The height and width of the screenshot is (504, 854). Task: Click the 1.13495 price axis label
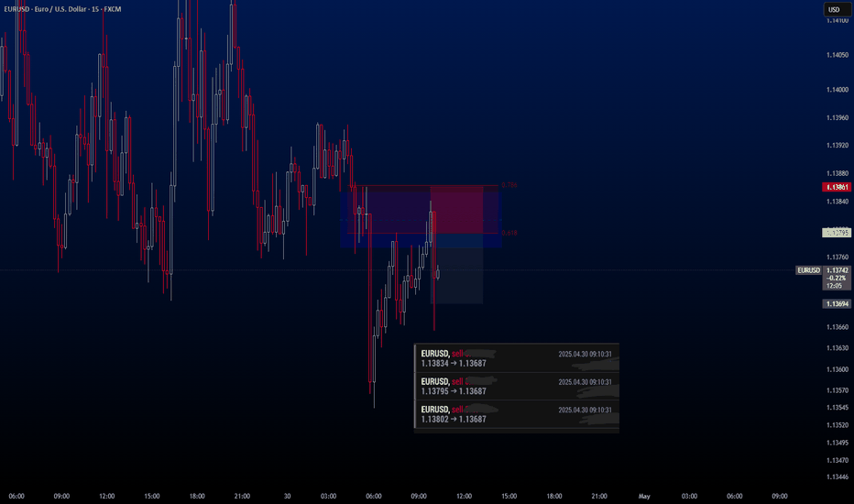click(x=838, y=443)
